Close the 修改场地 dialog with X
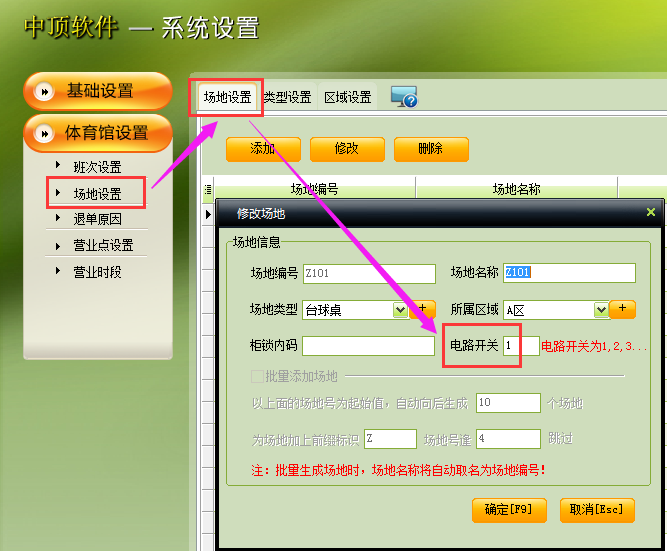 coord(651,212)
